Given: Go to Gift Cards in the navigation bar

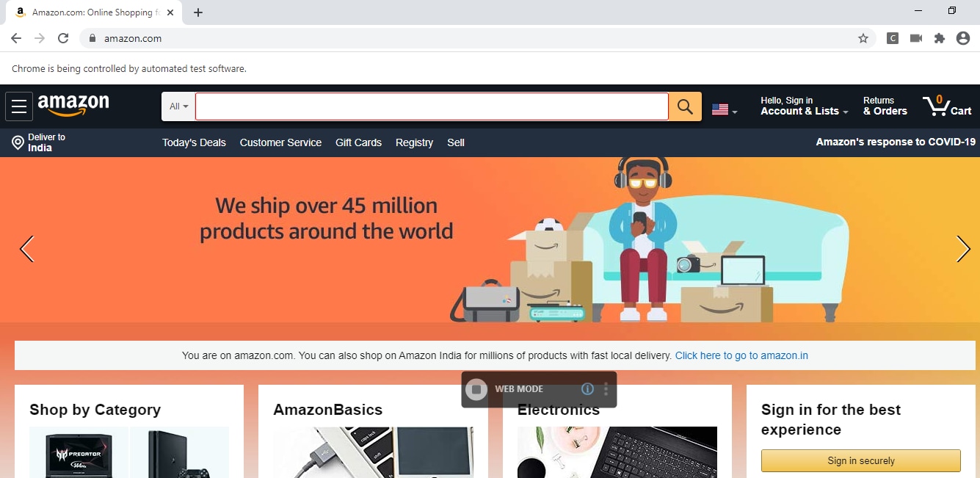Looking at the screenshot, I should tap(358, 142).
